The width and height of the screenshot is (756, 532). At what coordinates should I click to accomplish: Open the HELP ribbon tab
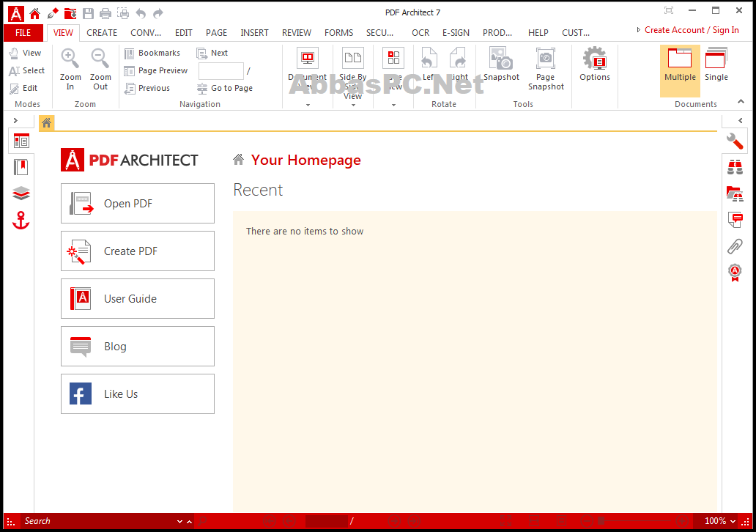(x=538, y=33)
